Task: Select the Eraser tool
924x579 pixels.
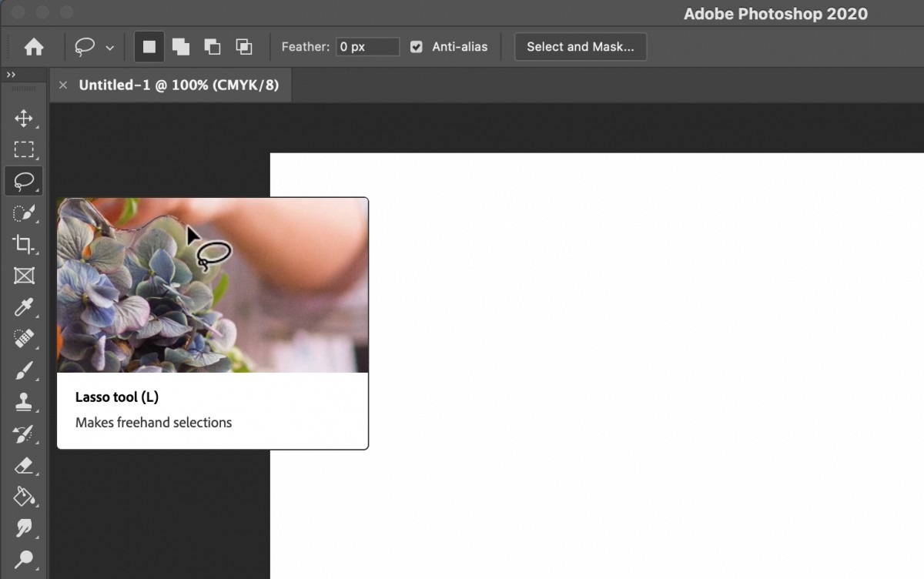Action: [23, 465]
